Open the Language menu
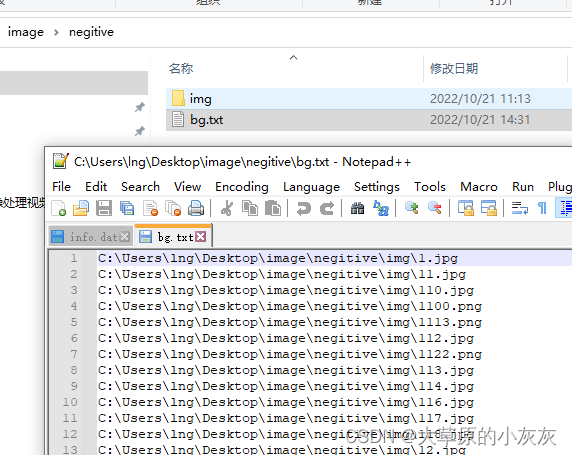Screen dimensions: 572x455 coord(311,187)
